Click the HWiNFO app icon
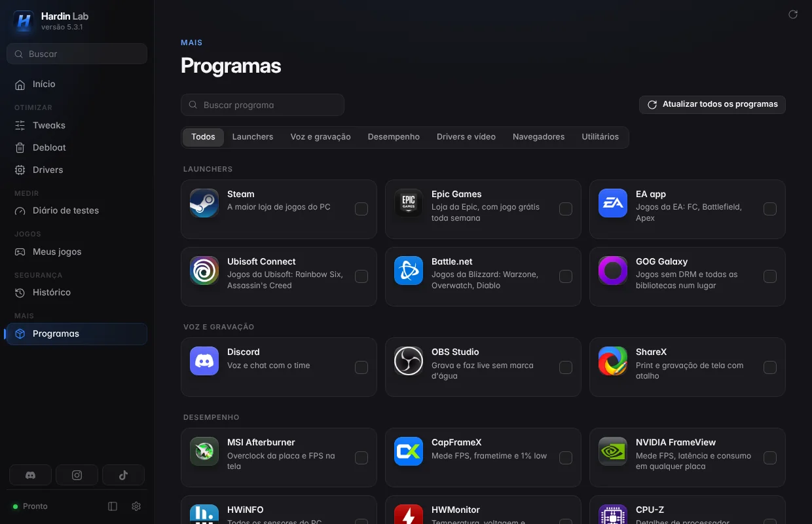The image size is (812, 524). pos(204,514)
